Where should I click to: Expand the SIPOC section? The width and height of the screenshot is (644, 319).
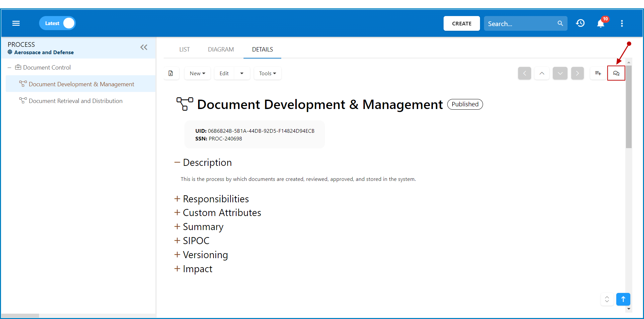click(x=177, y=241)
